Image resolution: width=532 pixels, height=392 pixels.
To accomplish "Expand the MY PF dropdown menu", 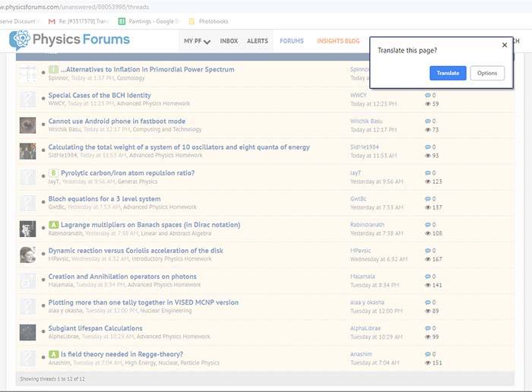I will (197, 41).
